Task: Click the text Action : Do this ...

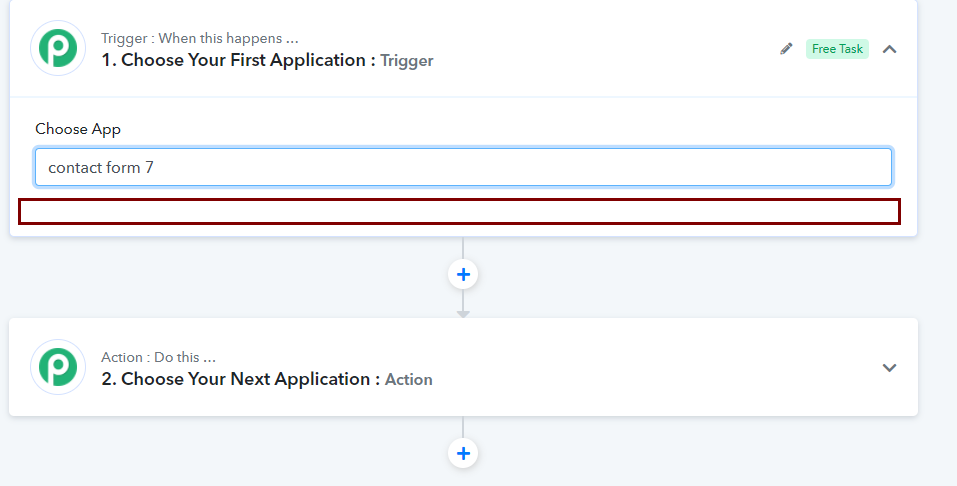Action: 158,357
